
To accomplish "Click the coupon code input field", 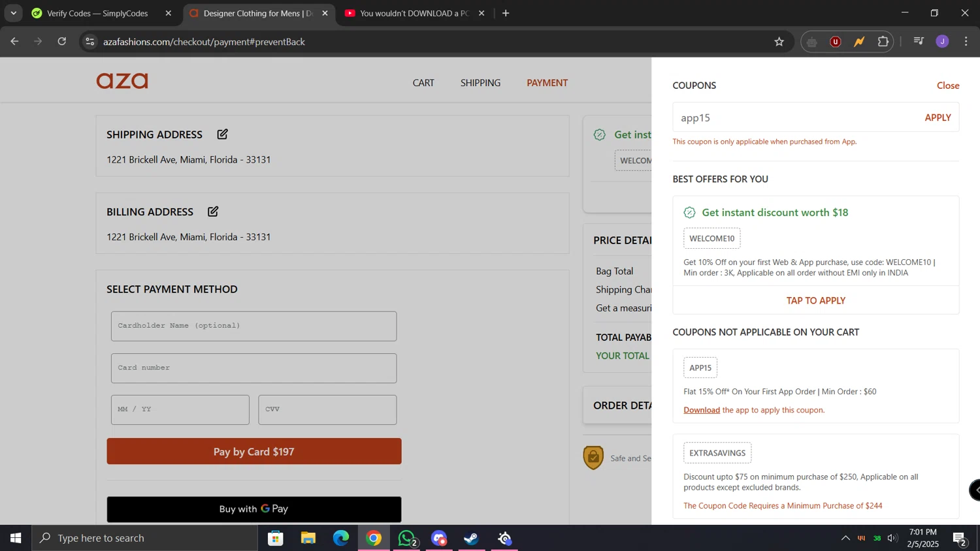I will pyautogui.click(x=796, y=118).
